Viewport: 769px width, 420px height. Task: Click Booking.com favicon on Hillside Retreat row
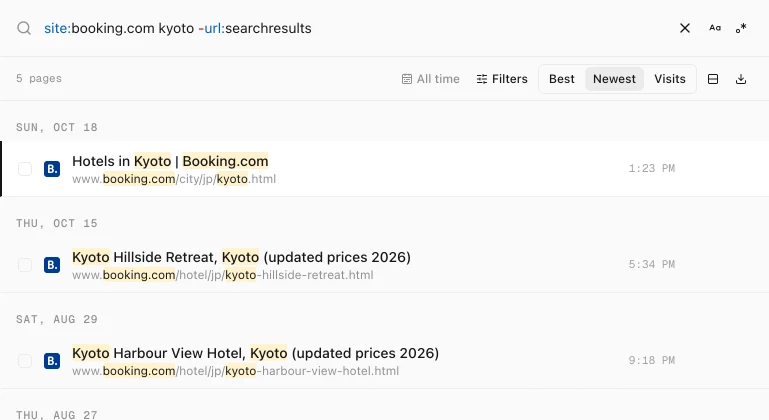[x=52, y=265]
